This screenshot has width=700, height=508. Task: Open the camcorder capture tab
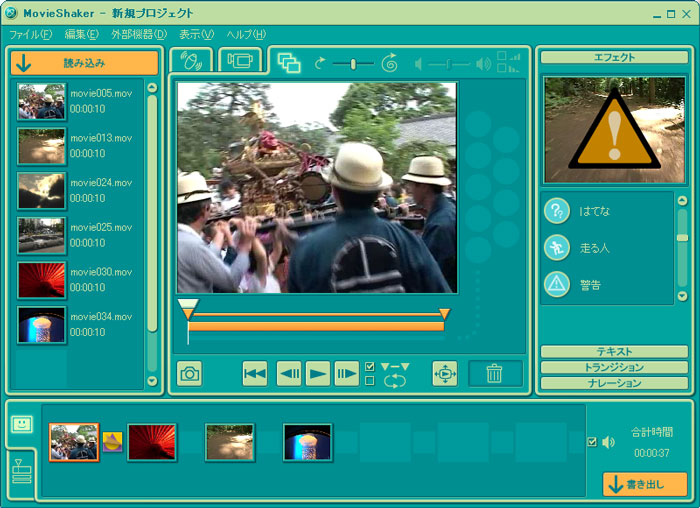click(239, 60)
